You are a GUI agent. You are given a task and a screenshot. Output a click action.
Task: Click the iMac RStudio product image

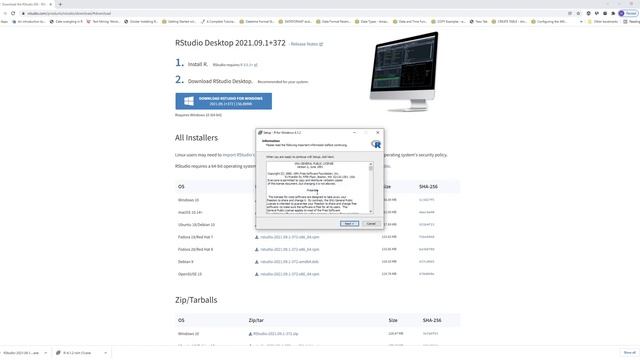(404, 71)
